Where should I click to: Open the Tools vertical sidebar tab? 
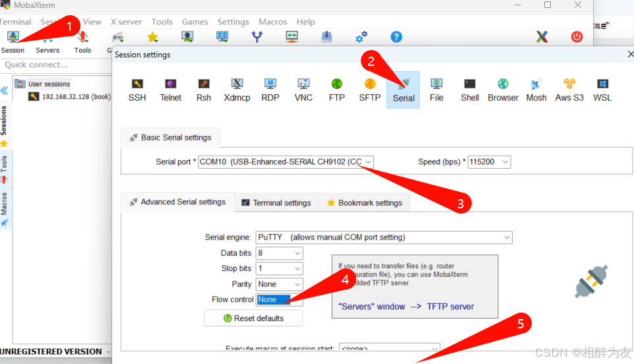(x=4, y=169)
